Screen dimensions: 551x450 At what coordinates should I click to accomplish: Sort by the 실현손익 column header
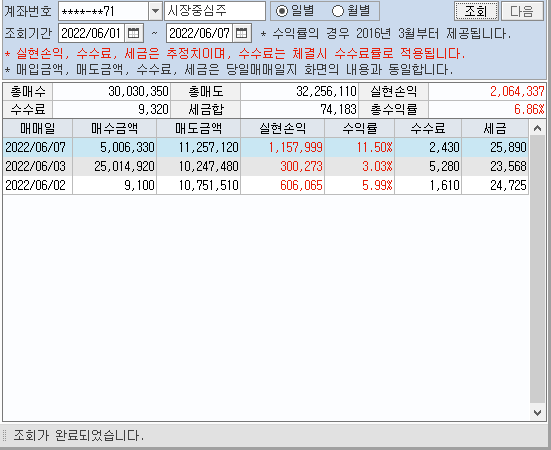[283, 128]
